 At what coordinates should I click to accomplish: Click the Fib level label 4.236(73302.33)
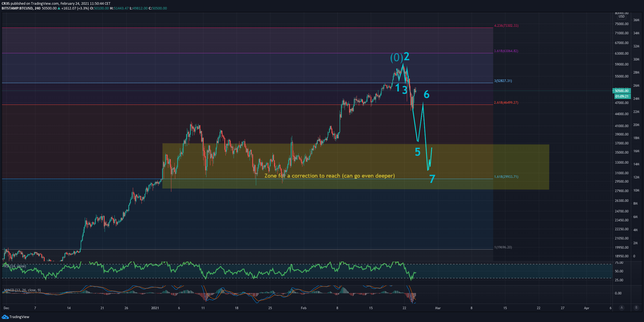point(506,26)
